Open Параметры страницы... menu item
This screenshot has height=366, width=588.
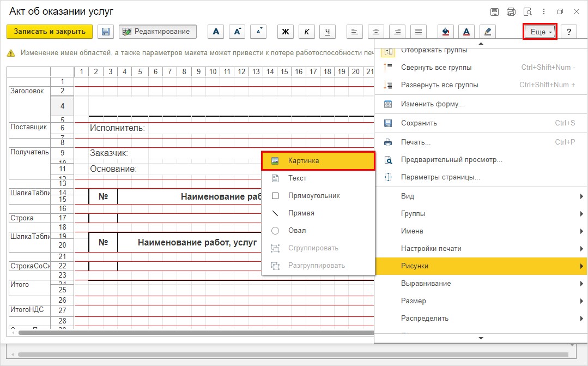tap(481, 177)
